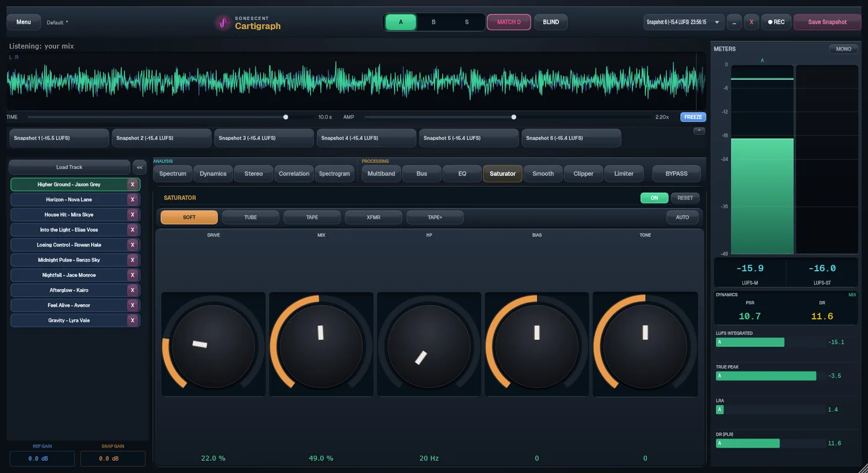Remove House Hit - Mira Skye track
868x473 pixels.
click(x=133, y=214)
